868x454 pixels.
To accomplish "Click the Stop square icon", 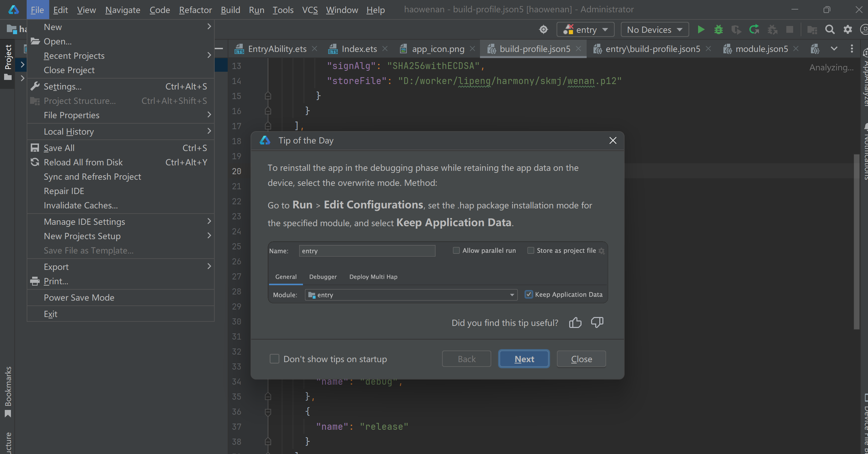I will click(790, 30).
